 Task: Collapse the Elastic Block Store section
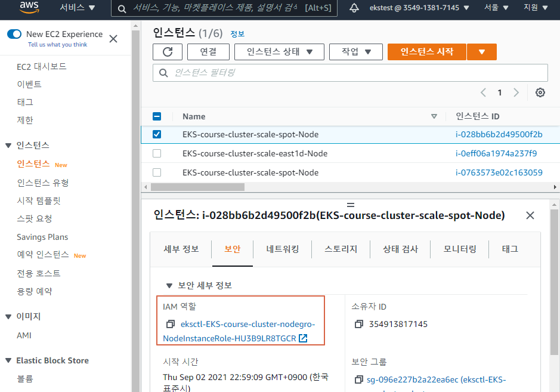8,360
